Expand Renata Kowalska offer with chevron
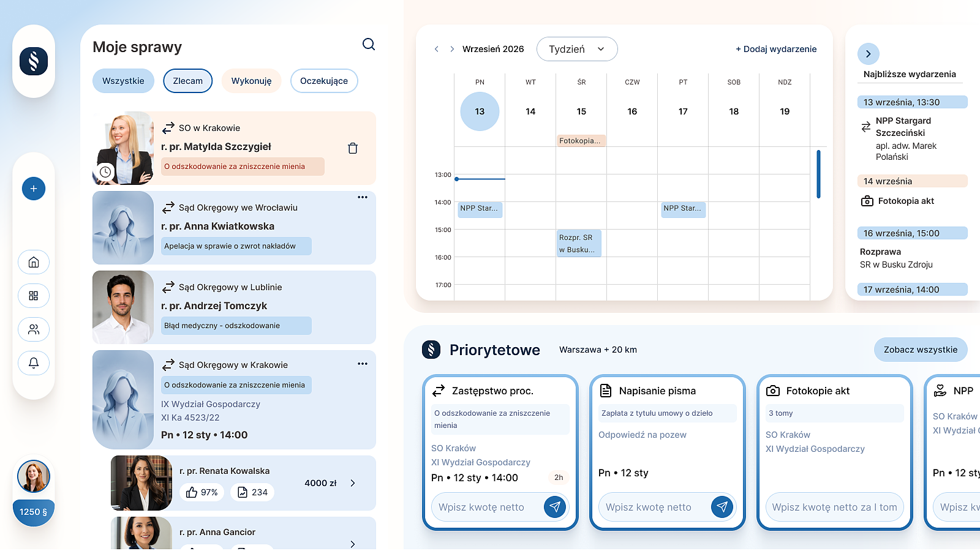The width and height of the screenshot is (980, 551). click(353, 483)
